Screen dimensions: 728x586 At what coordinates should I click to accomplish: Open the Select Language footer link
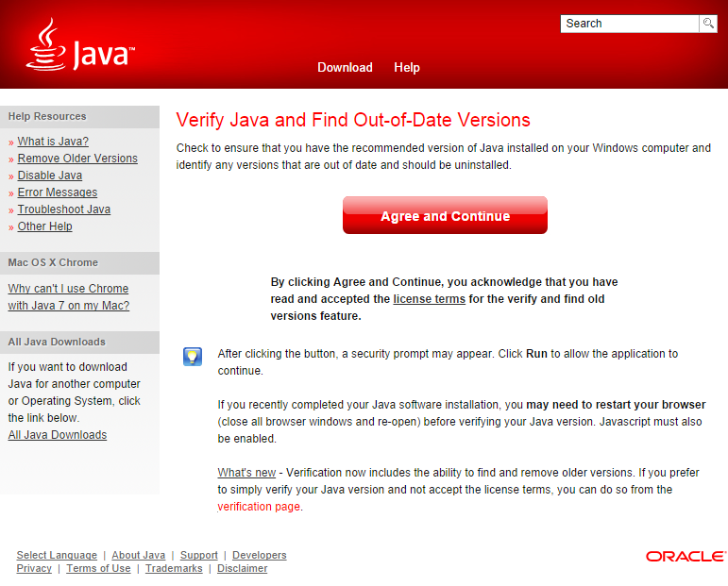point(57,555)
